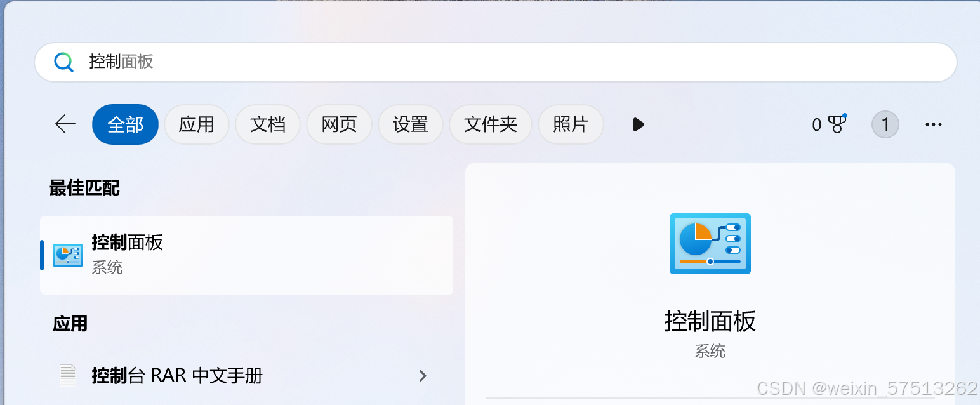Select the 全部 filter tab
The image size is (980, 405).
click(x=125, y=124)
